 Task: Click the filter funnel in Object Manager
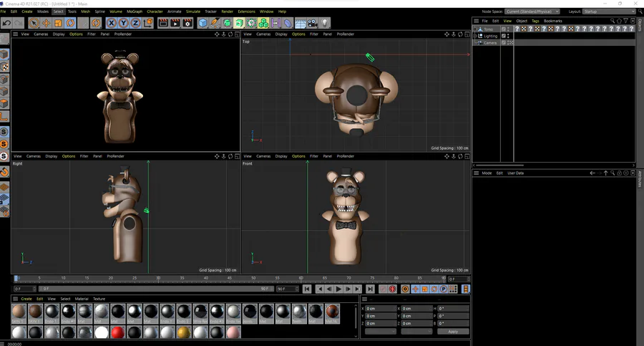pyautogui.click(x=626, y=21)
